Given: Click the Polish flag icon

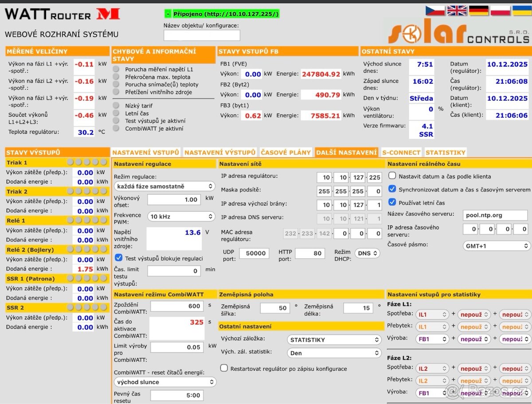Looking at the screenshot, I should tap(501, 10).
